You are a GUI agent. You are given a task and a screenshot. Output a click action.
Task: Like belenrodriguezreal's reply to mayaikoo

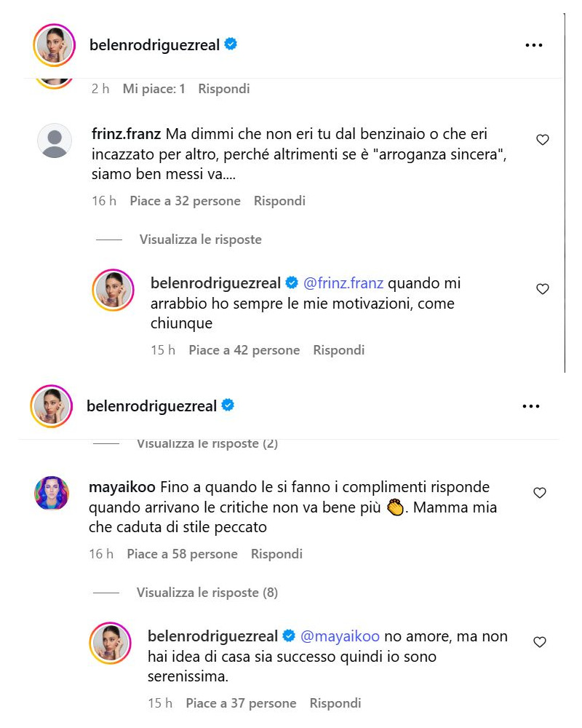click(539, 642)
